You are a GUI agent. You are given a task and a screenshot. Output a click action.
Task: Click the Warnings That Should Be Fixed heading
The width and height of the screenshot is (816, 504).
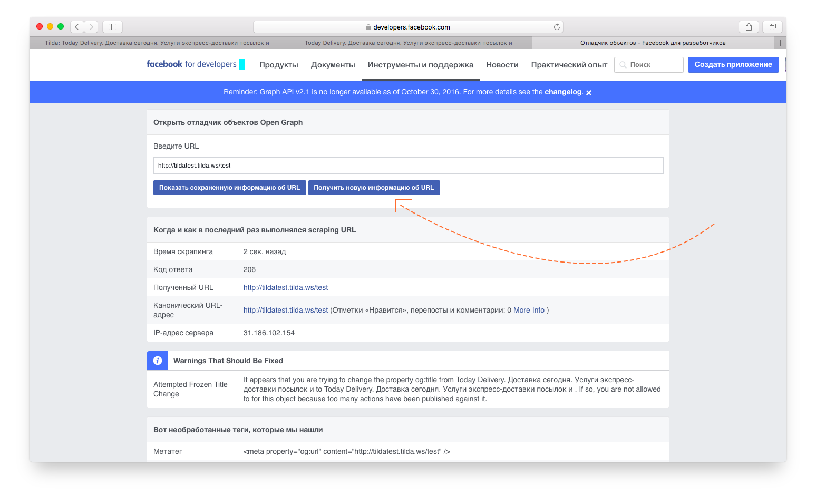[228, 361]
